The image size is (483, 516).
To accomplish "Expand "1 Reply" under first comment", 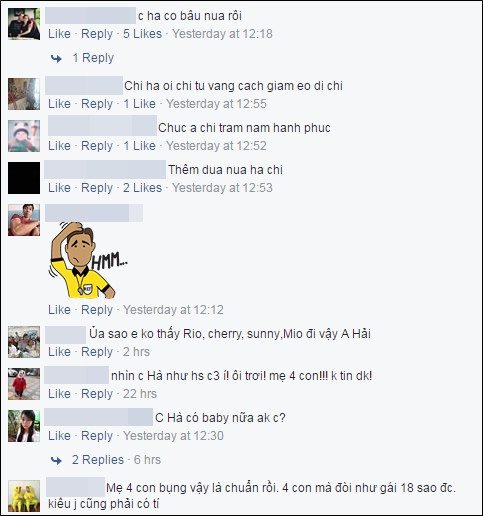I will 93,58.
